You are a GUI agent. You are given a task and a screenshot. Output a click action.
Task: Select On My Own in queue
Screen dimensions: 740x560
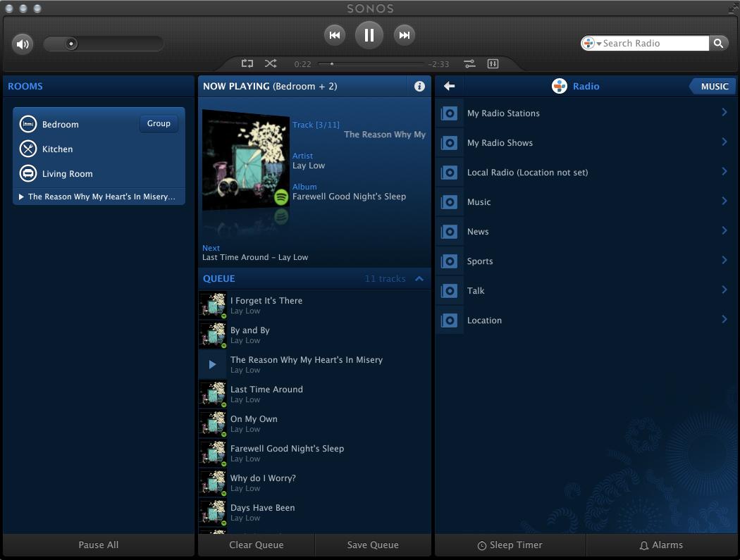(314, 423)
